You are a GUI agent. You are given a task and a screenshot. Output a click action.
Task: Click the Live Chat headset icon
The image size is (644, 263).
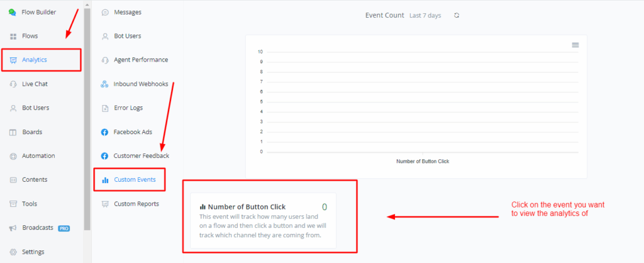(13, 84)
